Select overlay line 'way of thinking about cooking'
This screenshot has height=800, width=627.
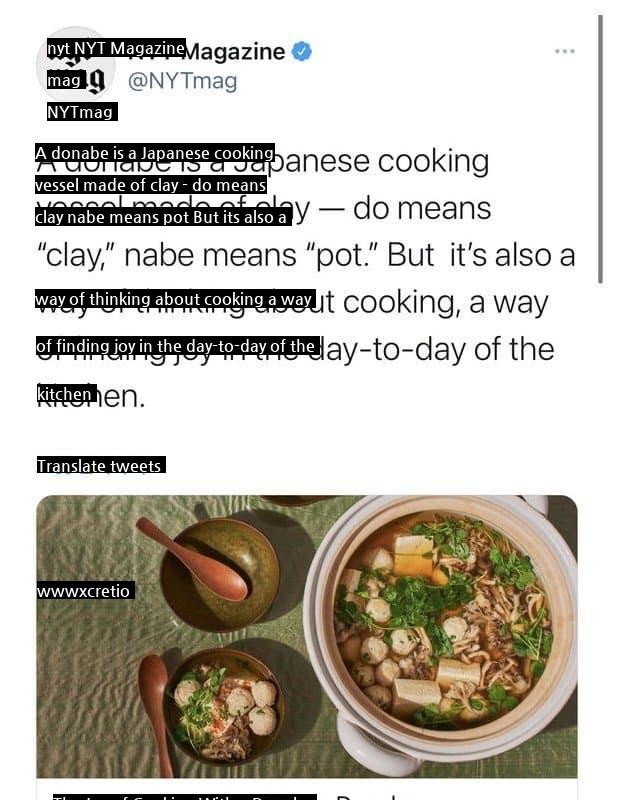click(x=175, y=298)
